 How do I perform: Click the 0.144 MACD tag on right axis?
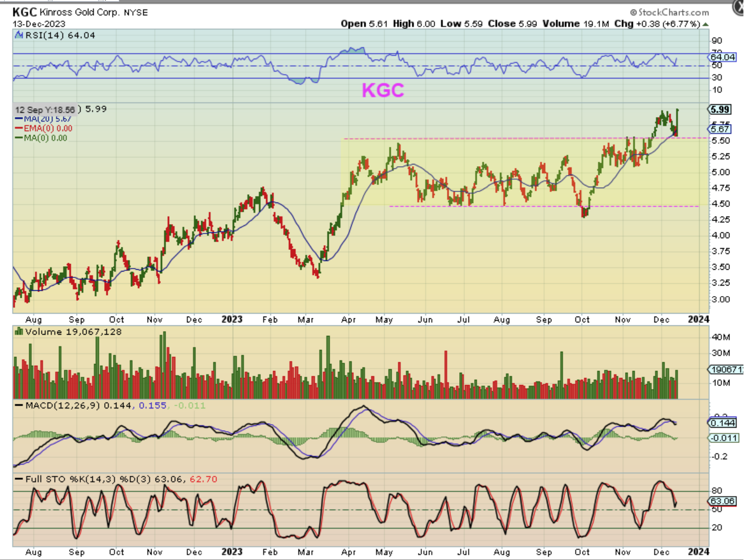coord(722,423)
